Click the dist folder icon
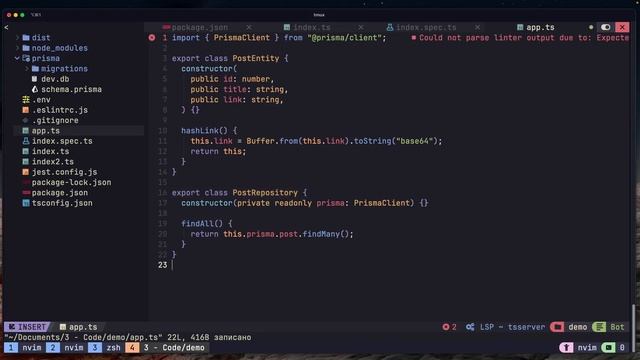The height and width of the screenshot is (360, 640). [x=26, y=38]
